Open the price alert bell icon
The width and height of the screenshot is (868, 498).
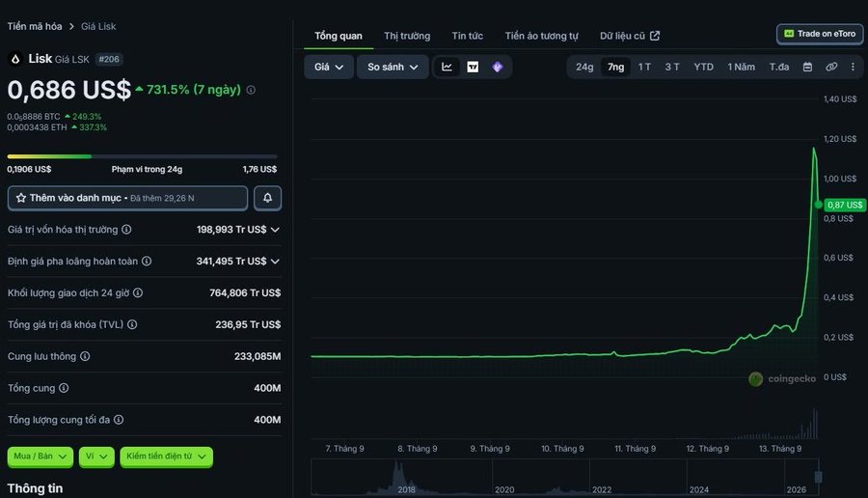[267, 198]
